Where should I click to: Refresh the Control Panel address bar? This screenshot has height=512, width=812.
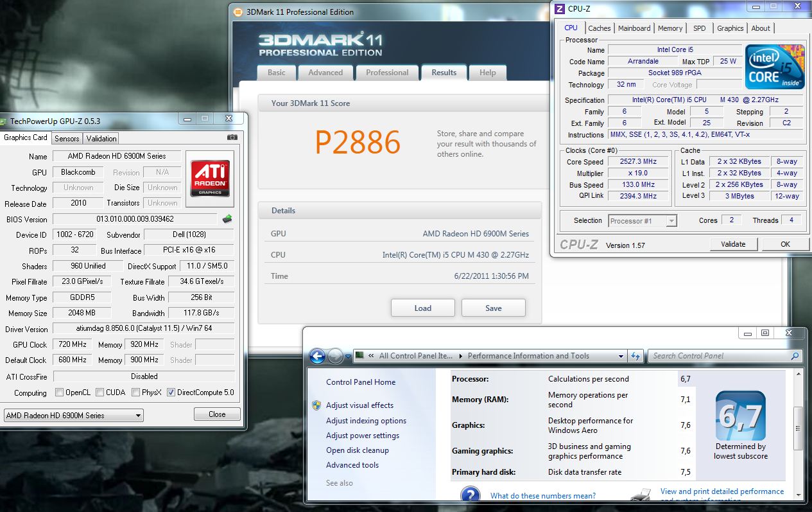click(x=635, y=356)
